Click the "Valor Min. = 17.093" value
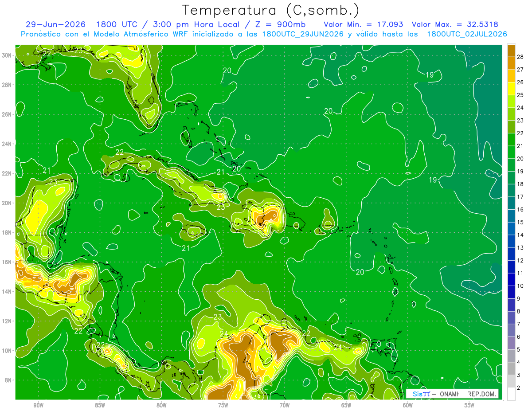The height and width of the screenshot is (411, 532). pyautogui.click(x=363, y=24)
